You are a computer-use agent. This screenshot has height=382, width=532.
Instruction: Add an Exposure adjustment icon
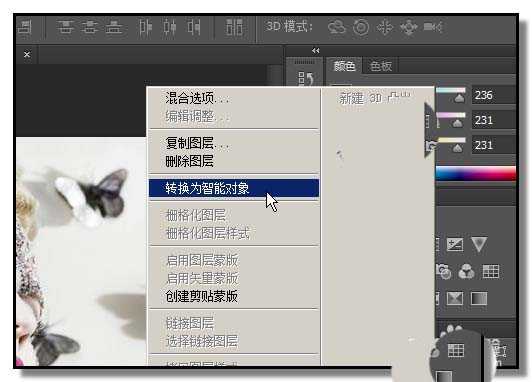(455, 244)
